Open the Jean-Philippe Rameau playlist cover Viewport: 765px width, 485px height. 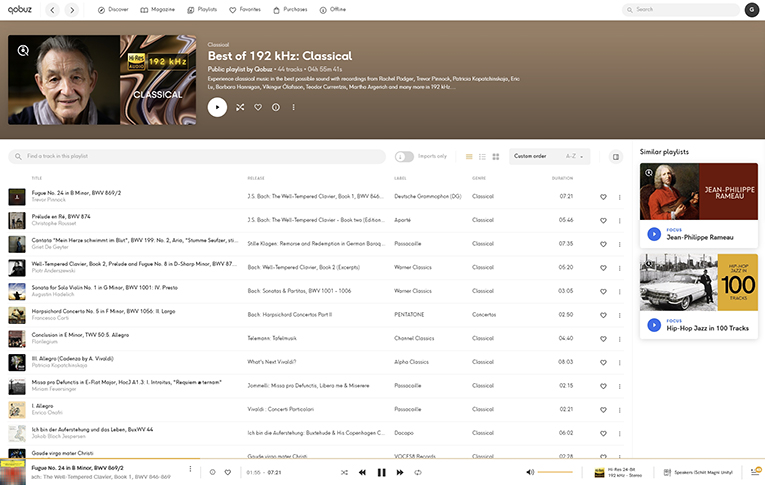pos(699,191)
